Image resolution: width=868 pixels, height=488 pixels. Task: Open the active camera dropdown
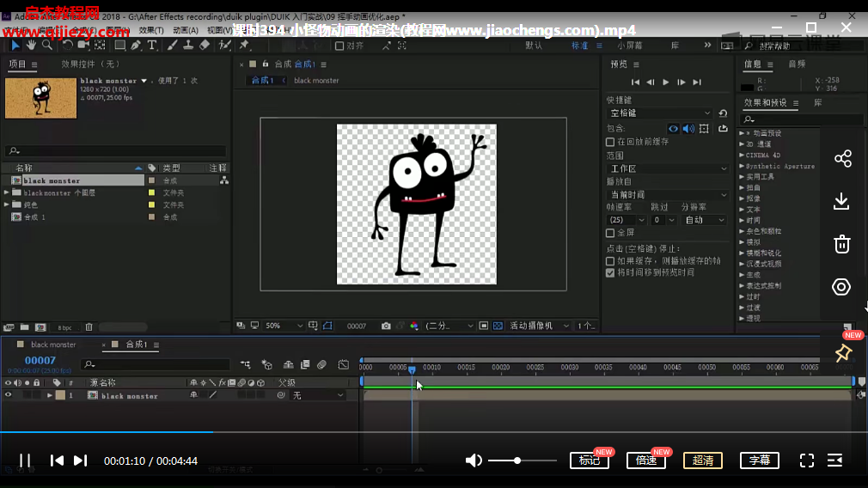click(x=539, y=326)
